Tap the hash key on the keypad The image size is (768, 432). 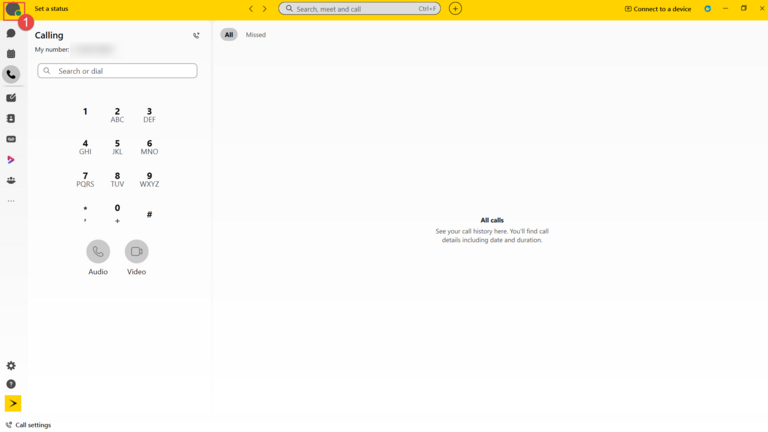149,214
